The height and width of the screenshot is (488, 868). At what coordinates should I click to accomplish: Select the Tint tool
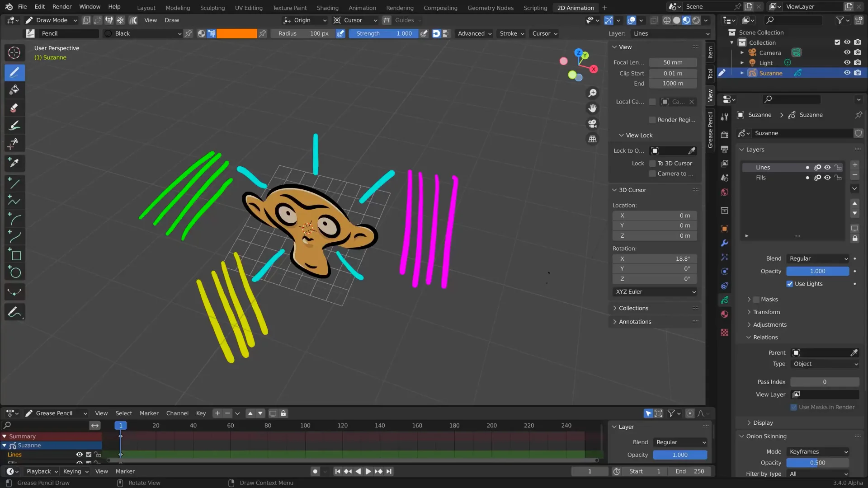14,126
